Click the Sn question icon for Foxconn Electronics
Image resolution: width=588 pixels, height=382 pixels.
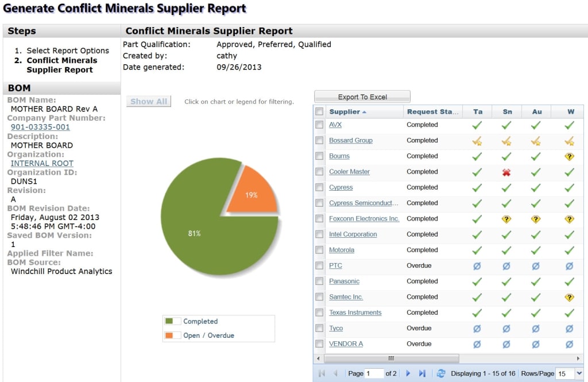[x=506, y=219]
